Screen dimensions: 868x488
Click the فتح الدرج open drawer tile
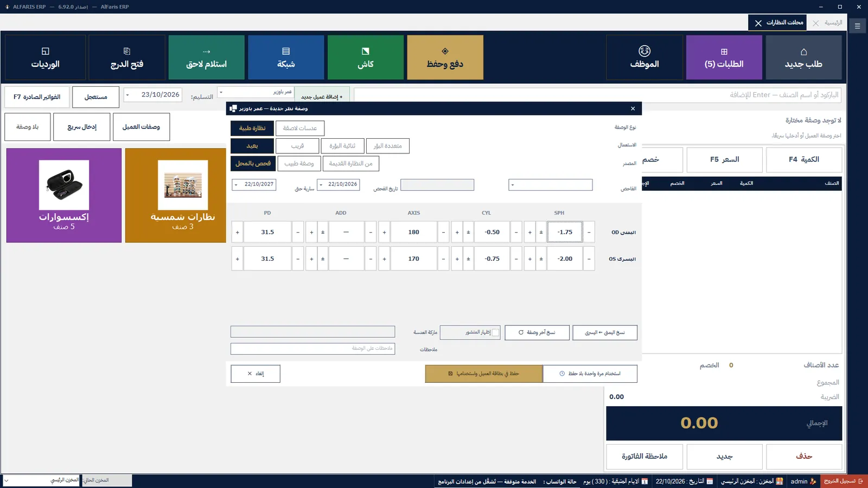(127, 58)
